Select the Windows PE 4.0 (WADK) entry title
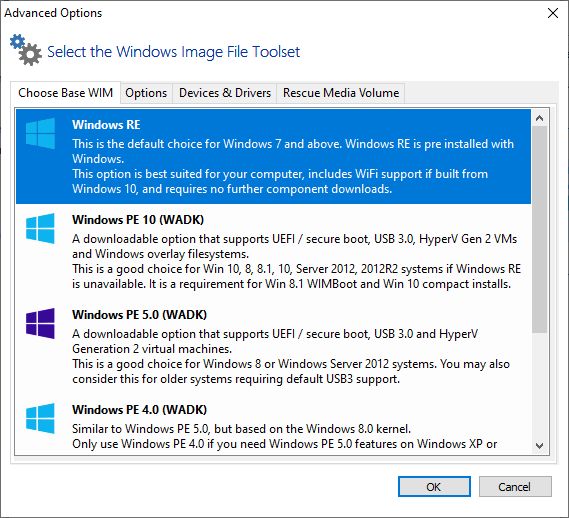The image size is (569, 518). pos(139,410)
